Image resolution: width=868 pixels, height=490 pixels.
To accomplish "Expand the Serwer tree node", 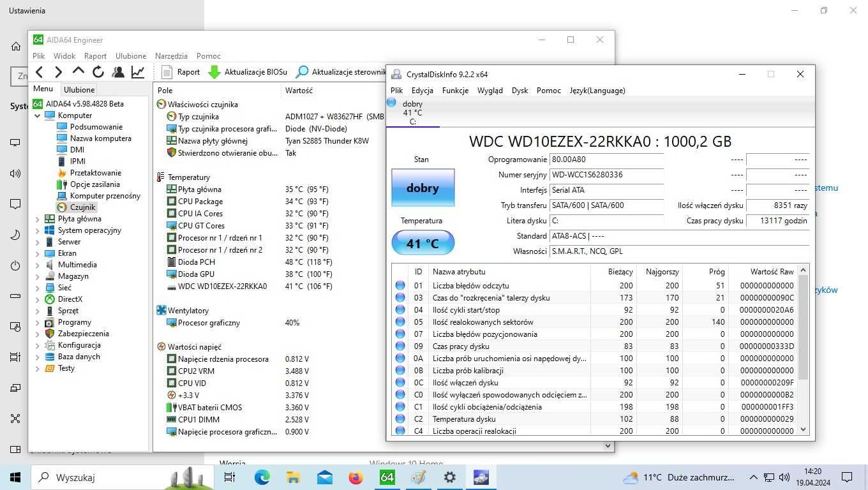I will pyautogui.click(x=38, y=242).
